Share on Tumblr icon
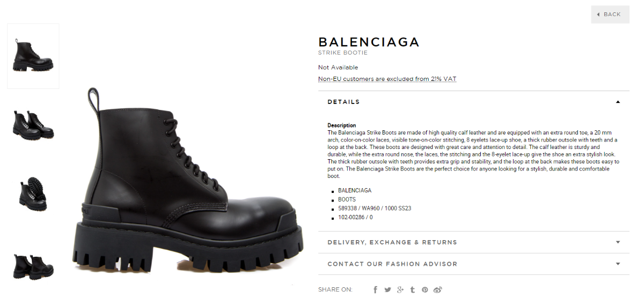 412,289
